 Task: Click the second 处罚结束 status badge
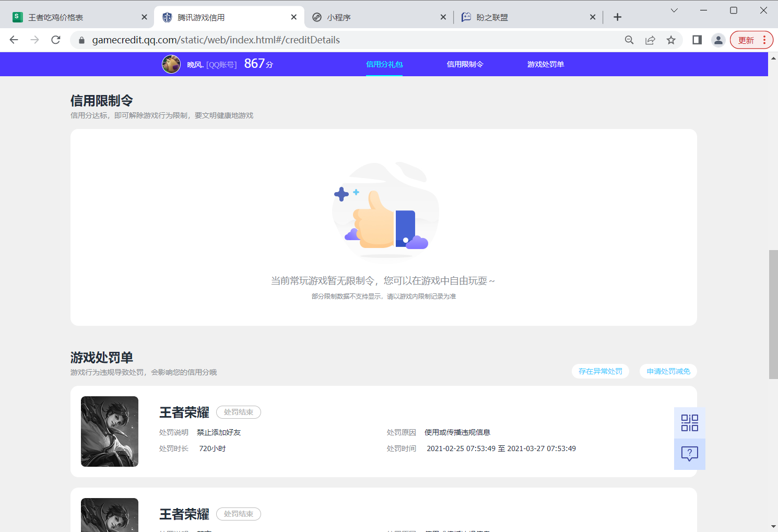tap(239, 514)
